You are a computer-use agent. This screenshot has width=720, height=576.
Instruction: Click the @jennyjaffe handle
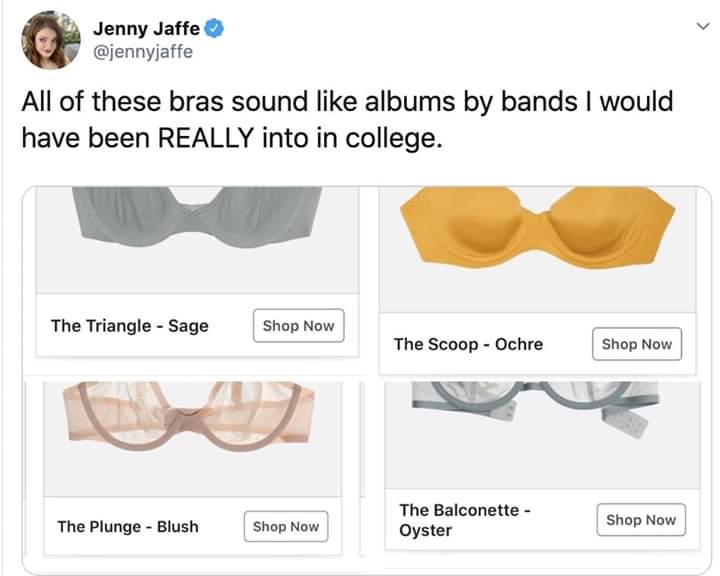[143, 52]
